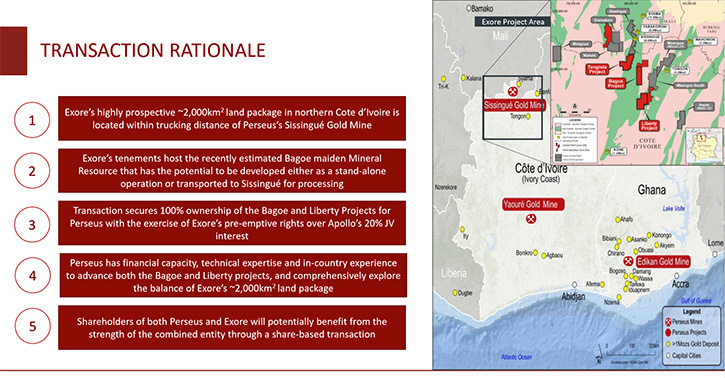Select the Ity gold deposit marker
Viewport: 725px width, 378px height.
(x=462, y=229)
